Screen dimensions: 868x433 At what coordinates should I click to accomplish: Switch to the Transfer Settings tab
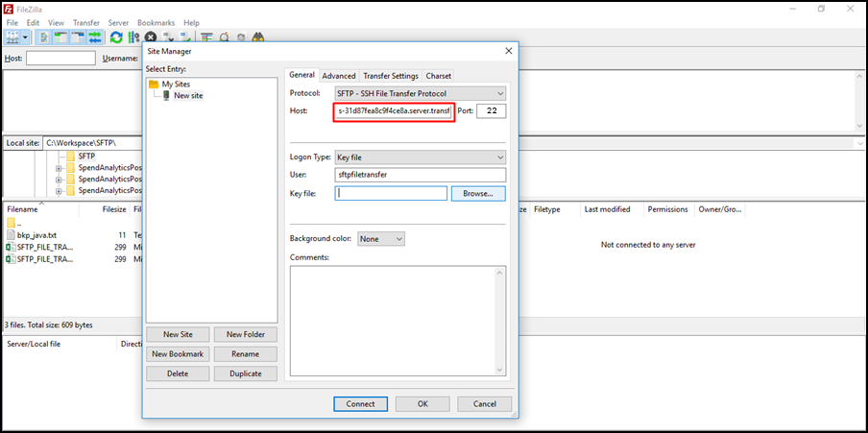point(391,76)
